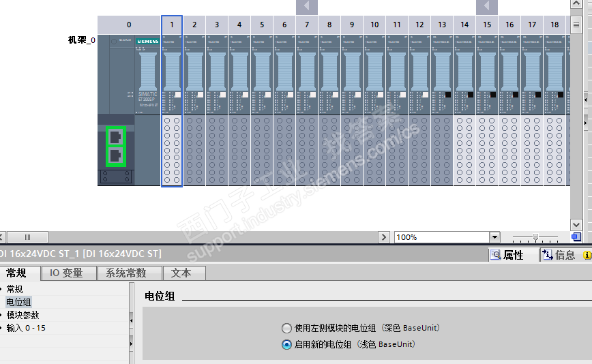Select the module in slot 16
The width and height of the screenshot is (592, 364).
(x=509, y=110)
